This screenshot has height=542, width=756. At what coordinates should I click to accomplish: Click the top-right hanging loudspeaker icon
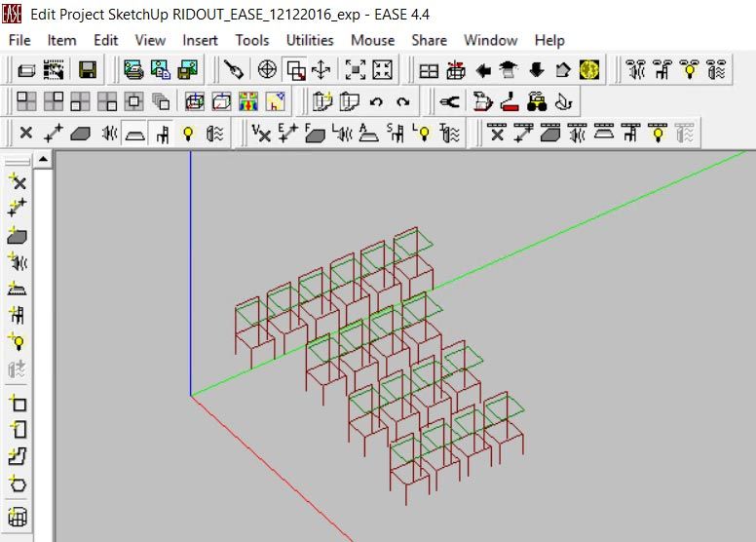(635, 70)
